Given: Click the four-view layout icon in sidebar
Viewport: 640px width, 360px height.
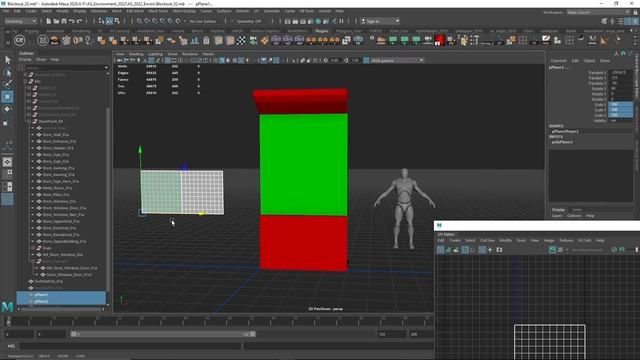Looking at the screenshot, I should [7, 174].
